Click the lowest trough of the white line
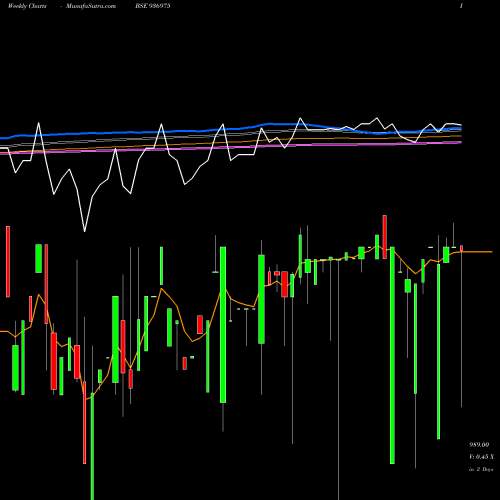Image resolution: width=500 pixels, height=500 pixels. pos(84,231)
